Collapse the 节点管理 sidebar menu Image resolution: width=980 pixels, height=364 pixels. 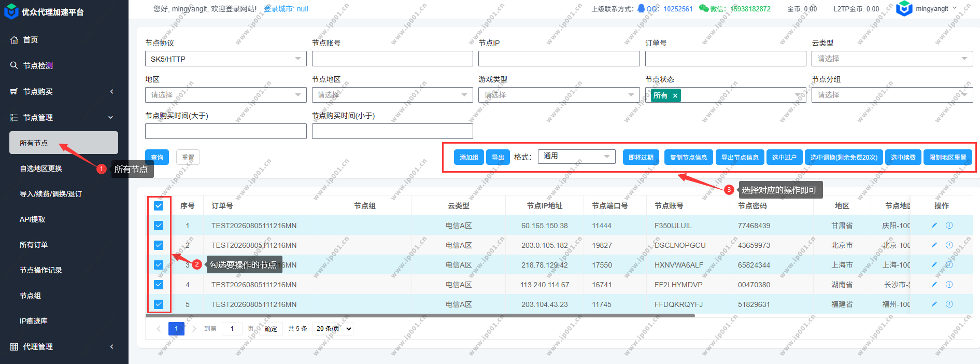pyautogui.click(x=64, y=118)
